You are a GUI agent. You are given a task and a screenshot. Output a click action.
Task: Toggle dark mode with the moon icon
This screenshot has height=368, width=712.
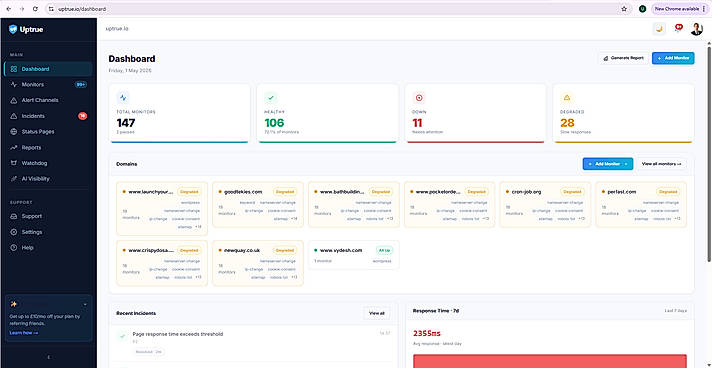pyautogui.click(x=659, y=29)
